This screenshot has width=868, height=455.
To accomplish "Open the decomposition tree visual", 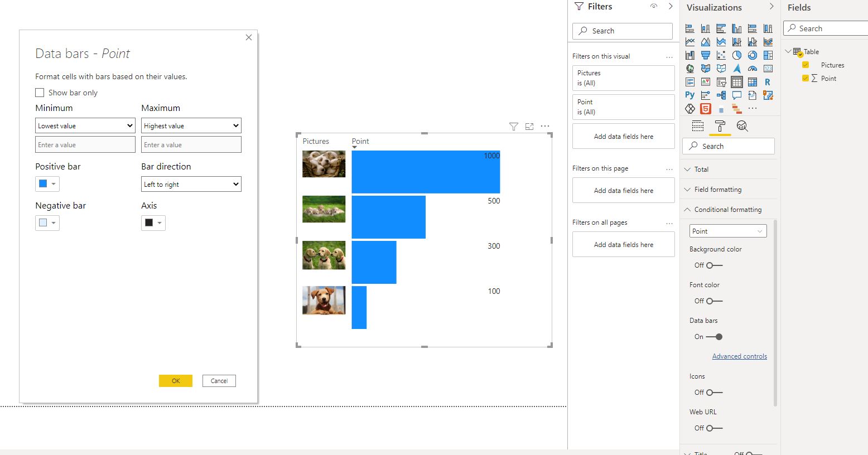I will tap(721, 95).
